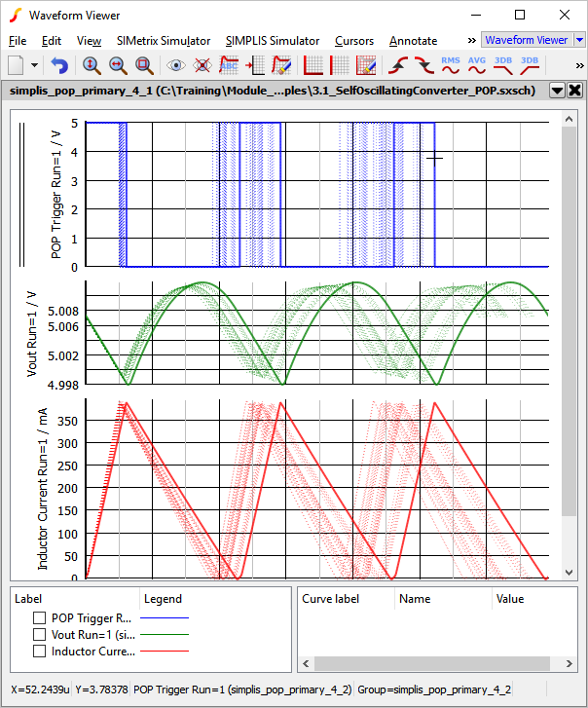Click the Curve label column header
Screen dimensions: 588x708
pyautogui.click(x=332, y=599)
